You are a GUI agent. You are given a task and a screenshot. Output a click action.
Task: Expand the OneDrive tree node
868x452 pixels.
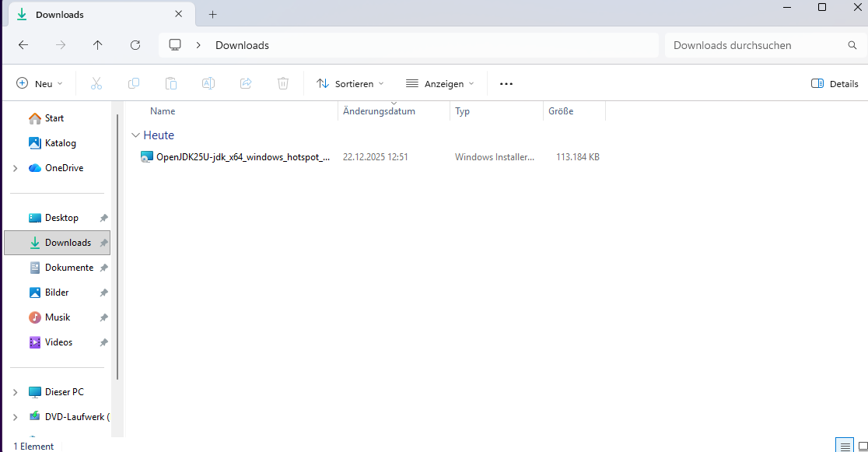tap(15, 168)
